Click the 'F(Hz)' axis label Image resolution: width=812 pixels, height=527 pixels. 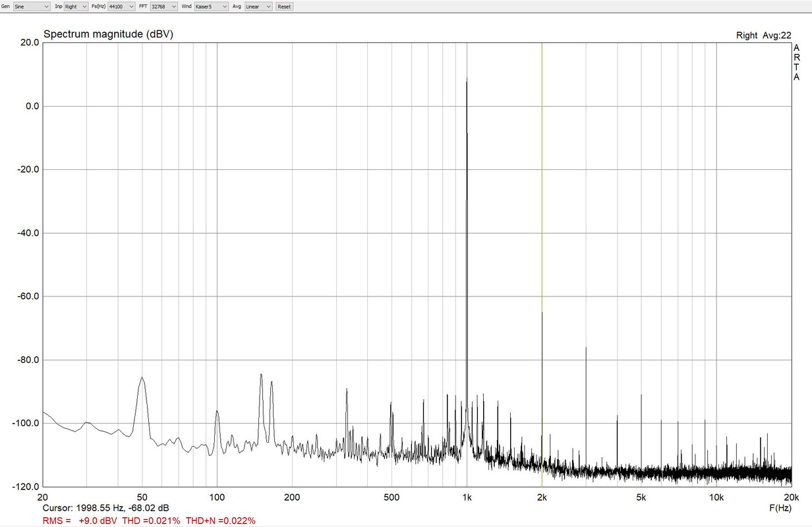click(x=780, y=509)
